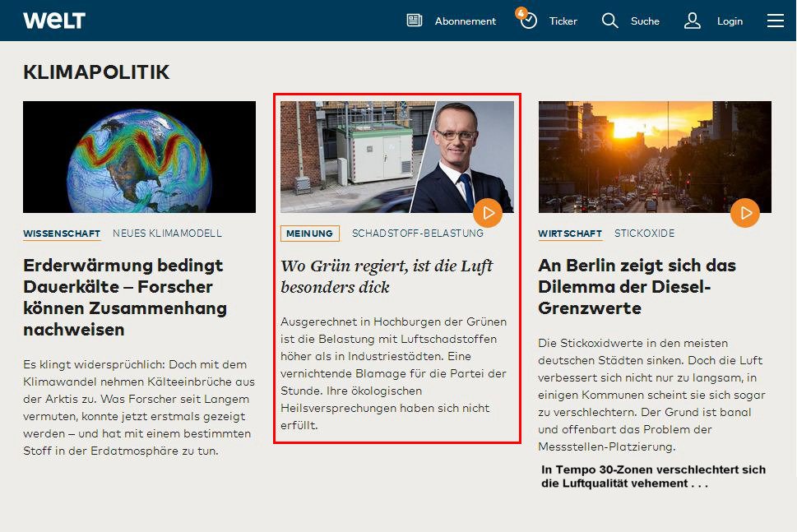Click the Ticker clock icon
This screenshot has width=797, height=532.
529,21
